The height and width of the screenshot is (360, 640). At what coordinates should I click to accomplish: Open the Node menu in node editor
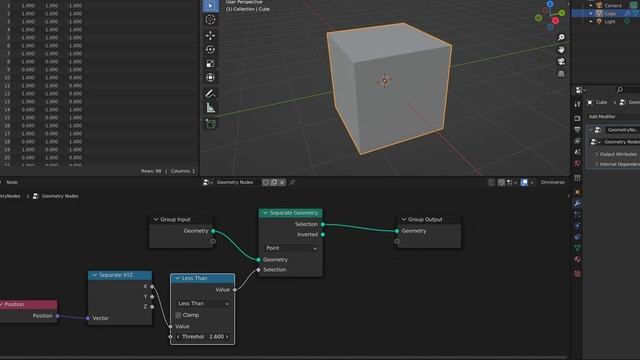[x=12, y=182]
